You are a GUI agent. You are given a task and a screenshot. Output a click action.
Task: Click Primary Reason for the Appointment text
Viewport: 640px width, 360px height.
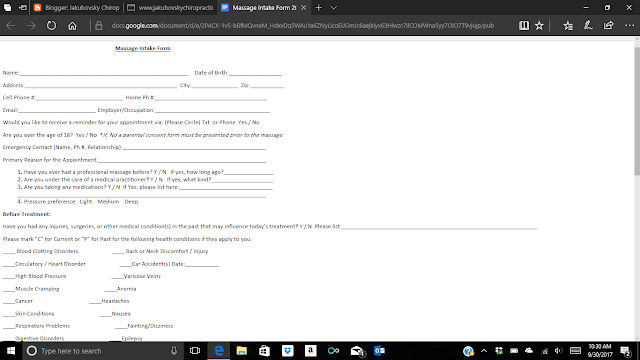point(50,160)
